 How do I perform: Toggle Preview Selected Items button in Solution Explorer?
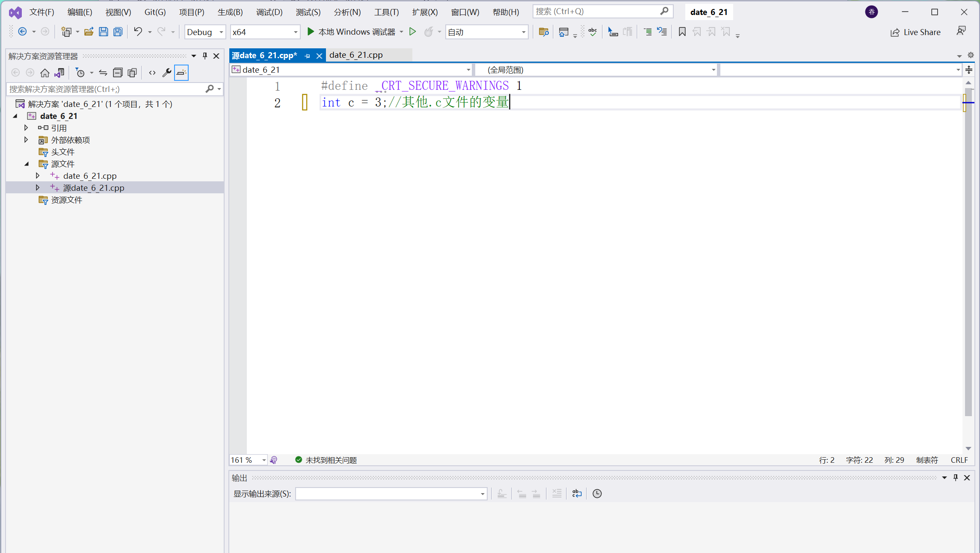coord(181,73)
